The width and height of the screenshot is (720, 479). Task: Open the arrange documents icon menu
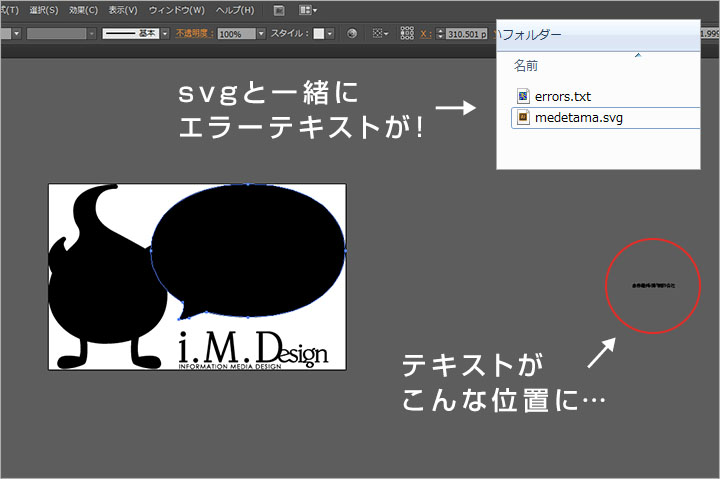pos(308,10)
